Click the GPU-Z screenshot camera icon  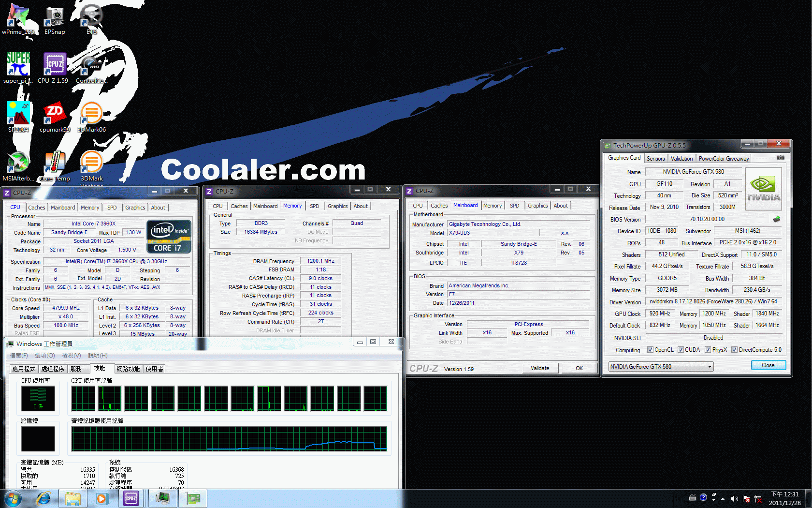pyautogui.click(x=780, y=158)
